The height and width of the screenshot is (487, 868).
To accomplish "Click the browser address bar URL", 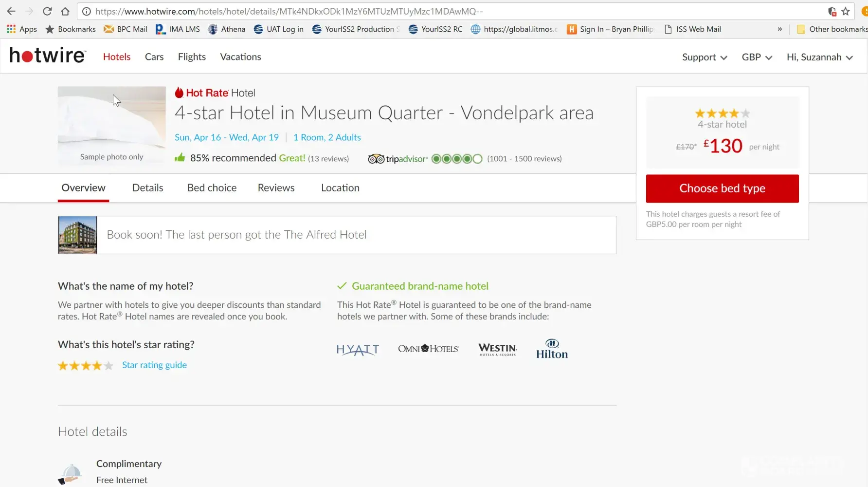I will pyautogui.click(x=289, y=11).
